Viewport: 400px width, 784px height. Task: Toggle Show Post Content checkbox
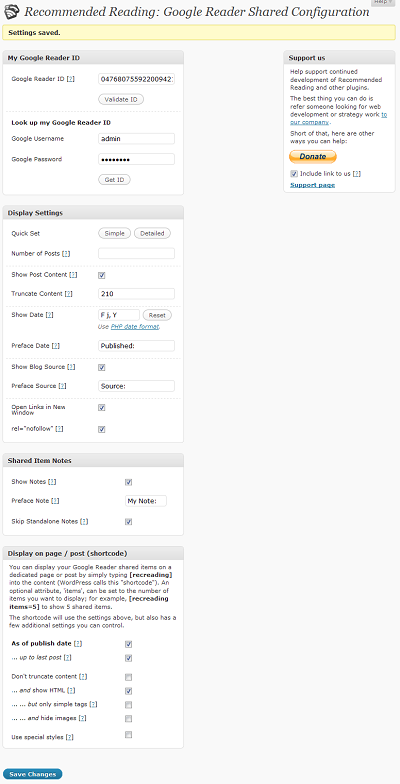102,275
